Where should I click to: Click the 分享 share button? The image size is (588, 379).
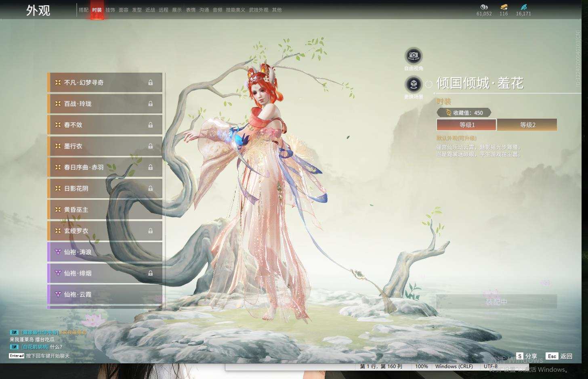coord(527,356)
